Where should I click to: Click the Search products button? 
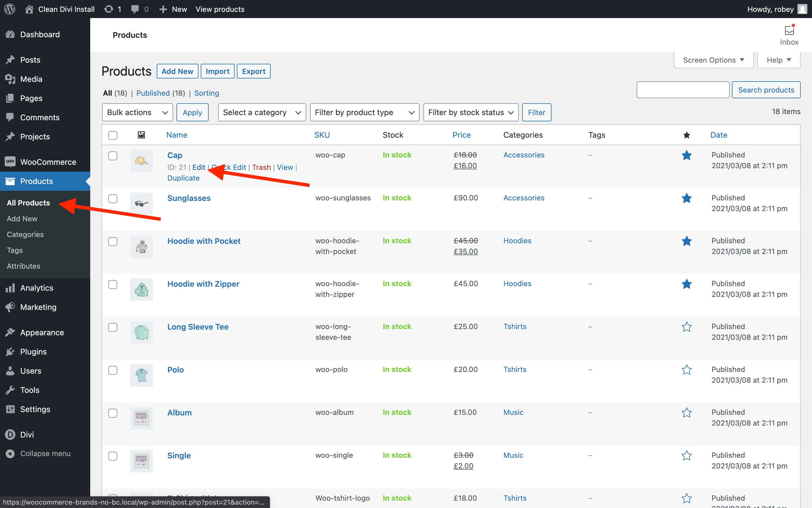tap(766, 90)
